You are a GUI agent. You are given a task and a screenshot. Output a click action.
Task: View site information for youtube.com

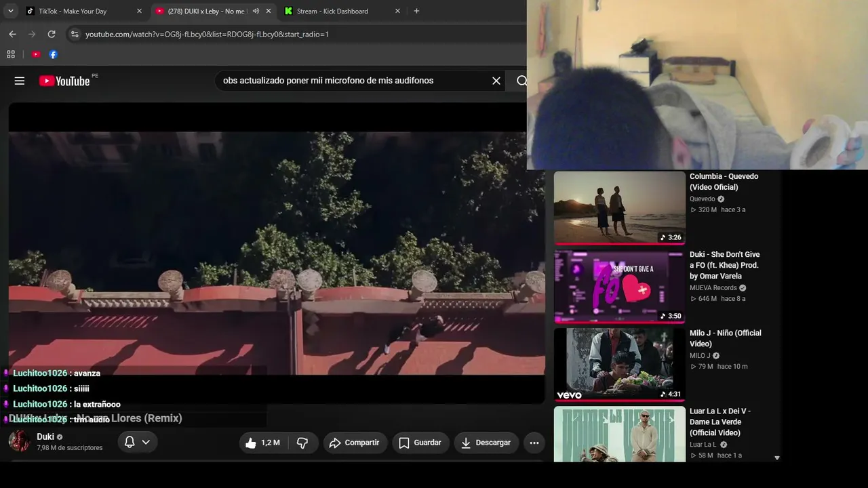[75, 34]
